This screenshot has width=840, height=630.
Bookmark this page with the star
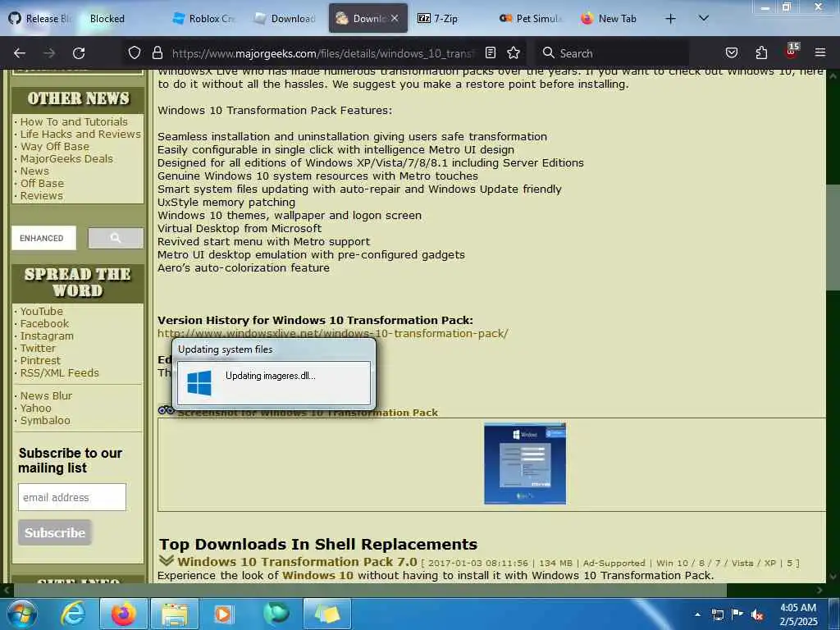pos(514,53)
